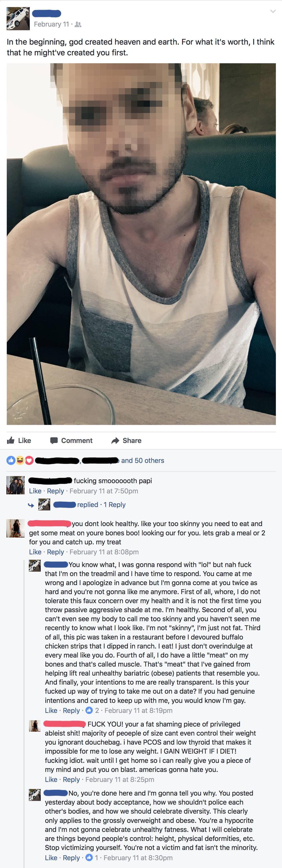
Task: Expand the '1 Reply' thread under smoooooth papi
Action: click(115, 504)
